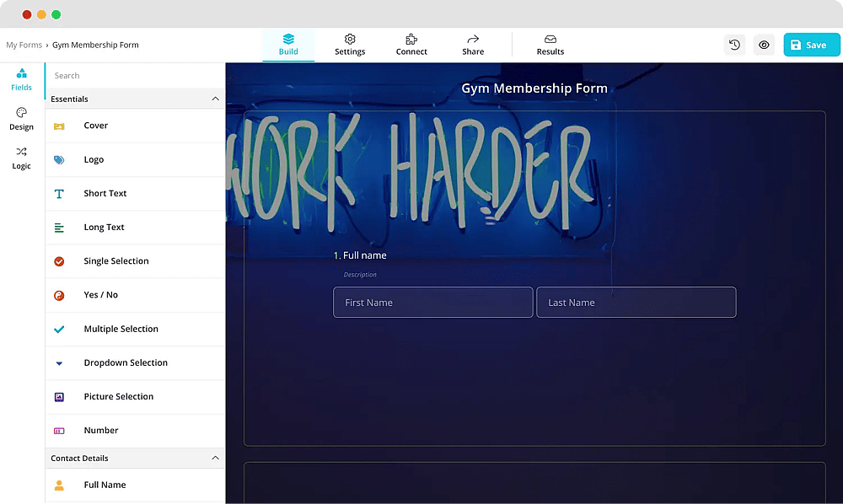The image size is (843, 504).
Task: Add a Cover field icon
Action: [59, 126]
